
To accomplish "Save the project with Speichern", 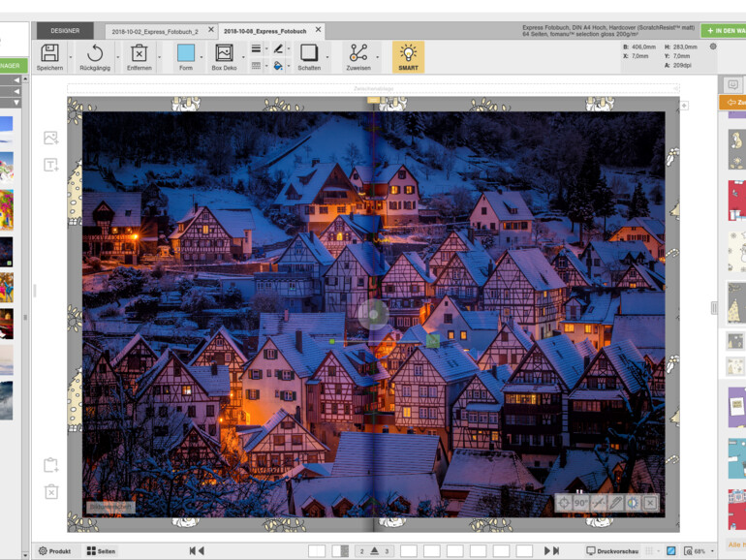I will pyautogui.click(x=49, y=56).
